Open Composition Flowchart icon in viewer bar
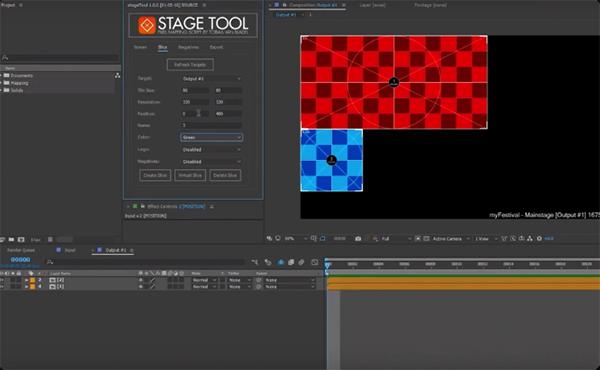 point(530,238)
